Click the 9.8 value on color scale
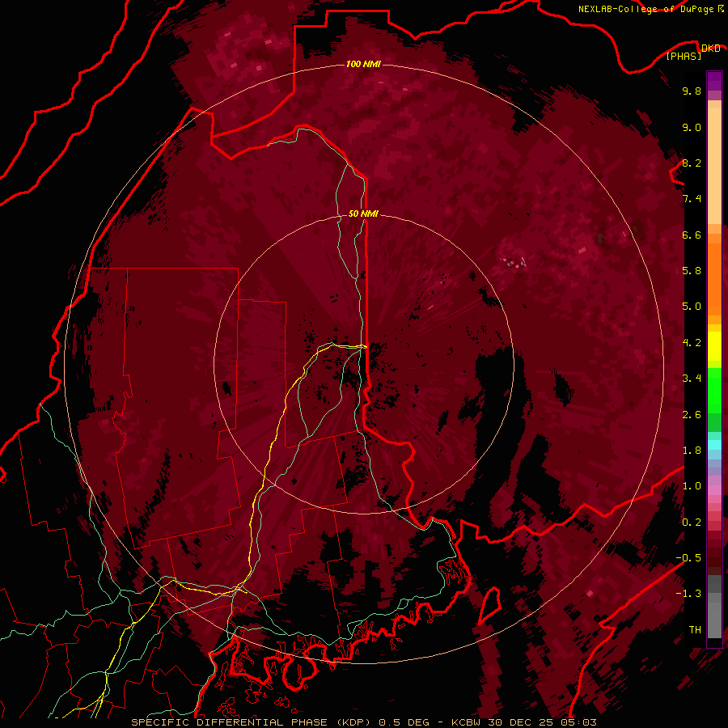Image resolution: width=728 pixels, height=728 pixels. tap(692, 91)
